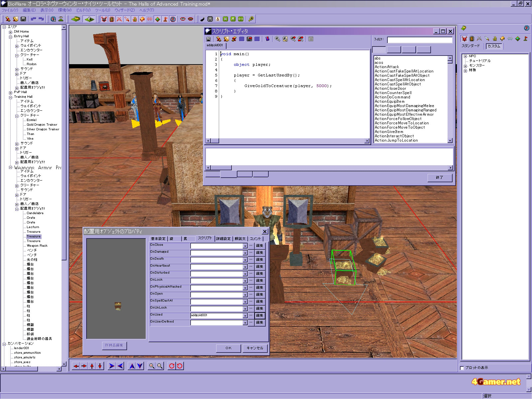Click the キャンセル button
532x399 pixels.
255,348
